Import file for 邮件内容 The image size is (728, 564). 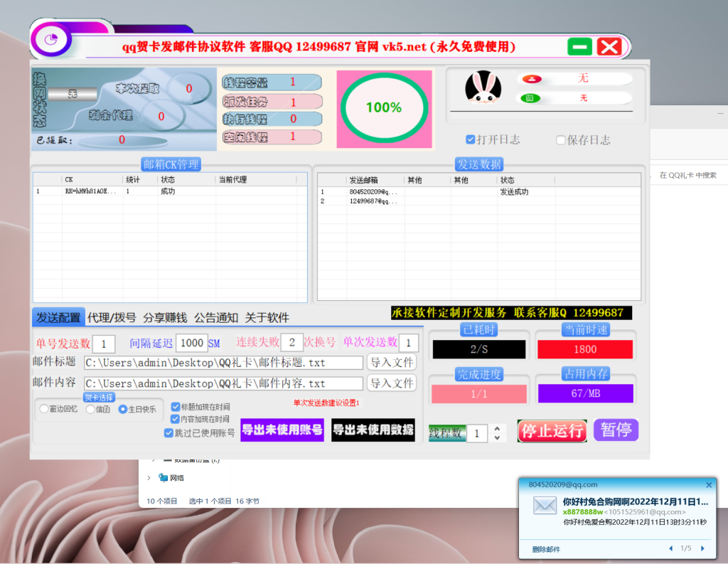[392, 383]
